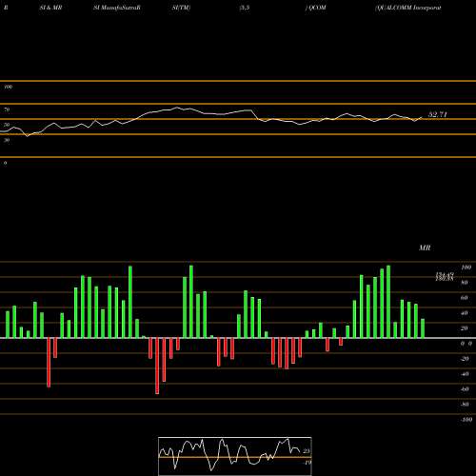Click the '-80' label on MR axis
The image size is (476, 476).
465,405
